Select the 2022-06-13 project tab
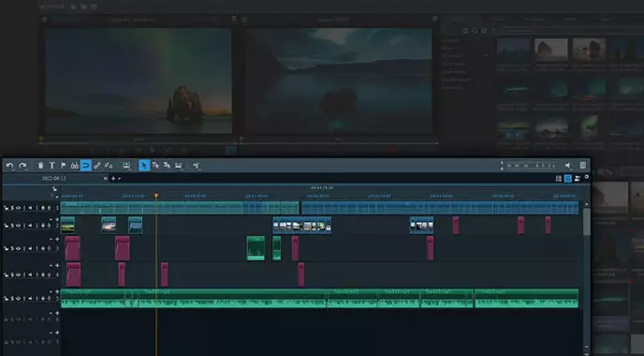The image size is (644, 356). click(53, 178)
